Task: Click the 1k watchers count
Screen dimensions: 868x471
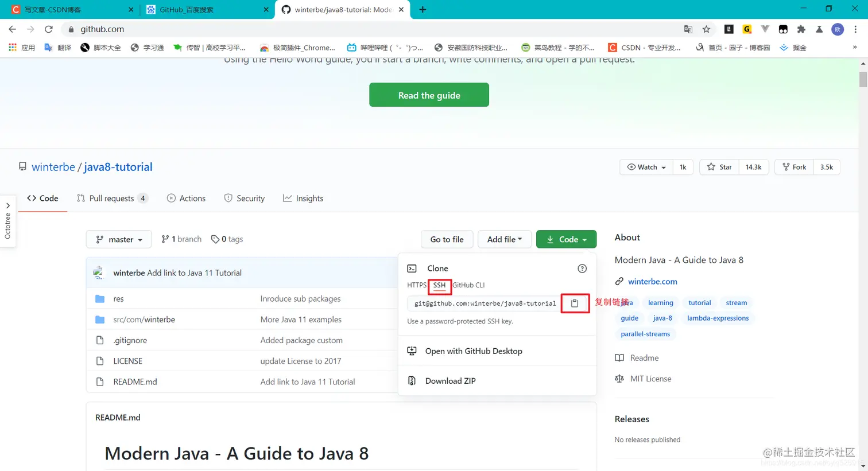Action: 683,167
